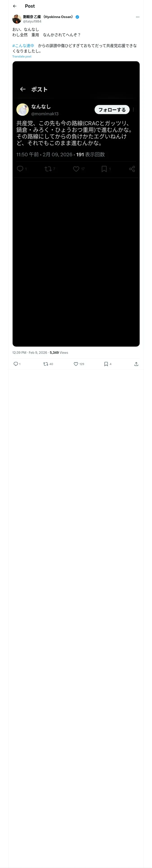Click the author display name 劉軽奈 乙燦
Image resolution: width=152 pixels, height=868 pixels.
48,16
